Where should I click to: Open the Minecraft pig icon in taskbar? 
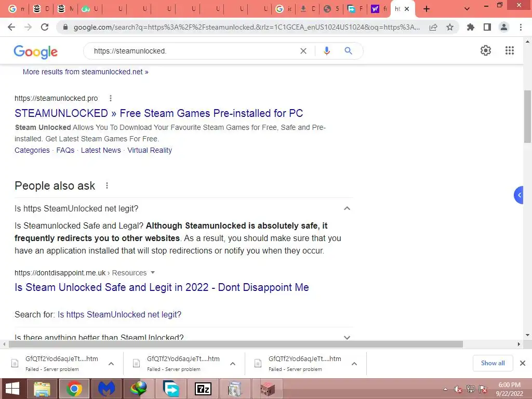[268, 389]
